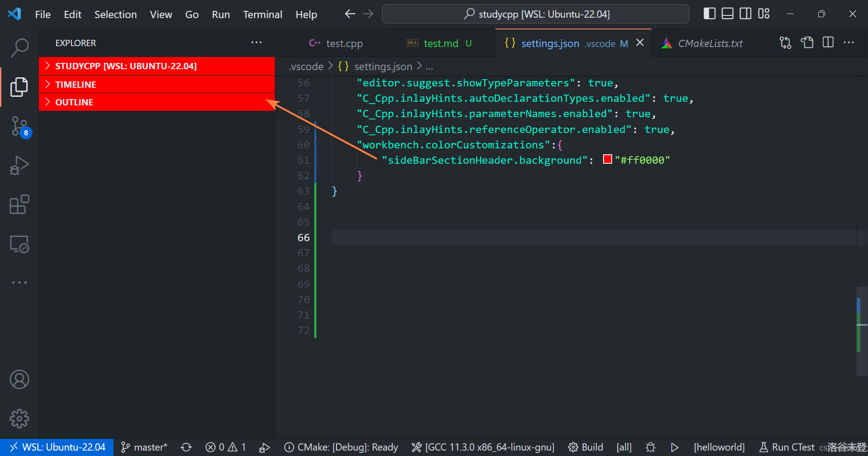This screenshot has width=868, height=456.
Task: Select the [helloworld] launch target
Action: point(719,447)
